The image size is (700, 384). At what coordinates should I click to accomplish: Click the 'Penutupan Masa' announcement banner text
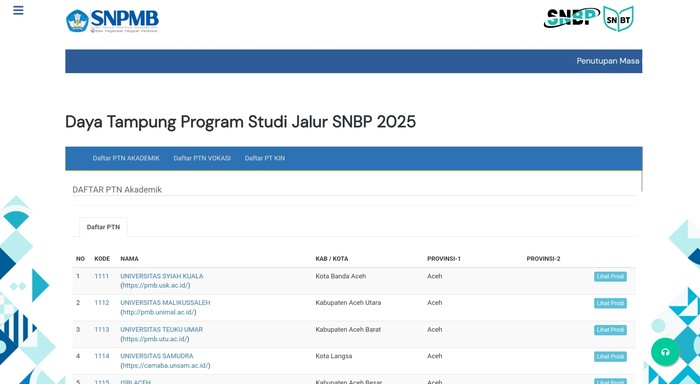(x=608, y=61)
